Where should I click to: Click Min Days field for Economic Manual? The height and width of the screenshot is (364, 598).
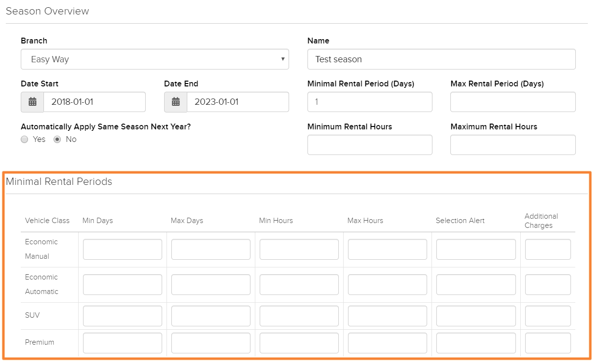[x=123, y=250]
